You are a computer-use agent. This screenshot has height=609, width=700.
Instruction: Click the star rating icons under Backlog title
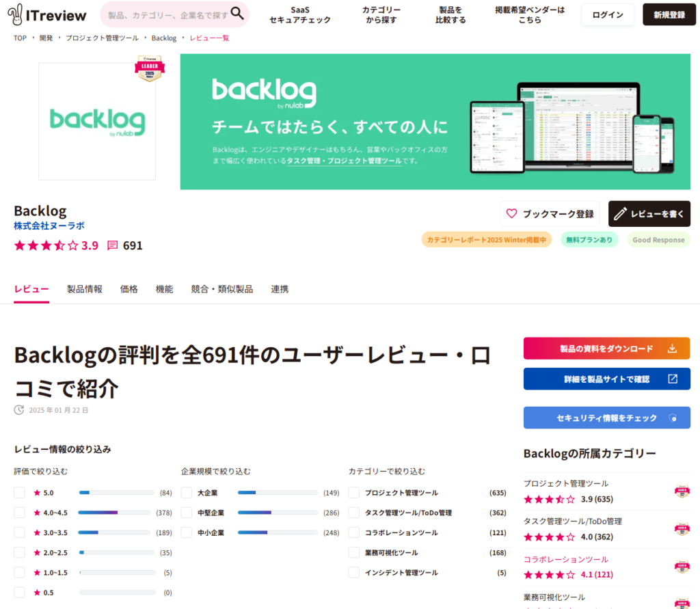click(x=46, y=245)
